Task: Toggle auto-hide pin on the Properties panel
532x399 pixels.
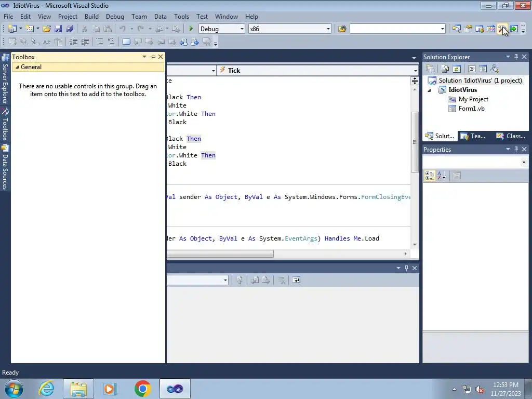Action: pyautogui.click(x=516, y=149)
